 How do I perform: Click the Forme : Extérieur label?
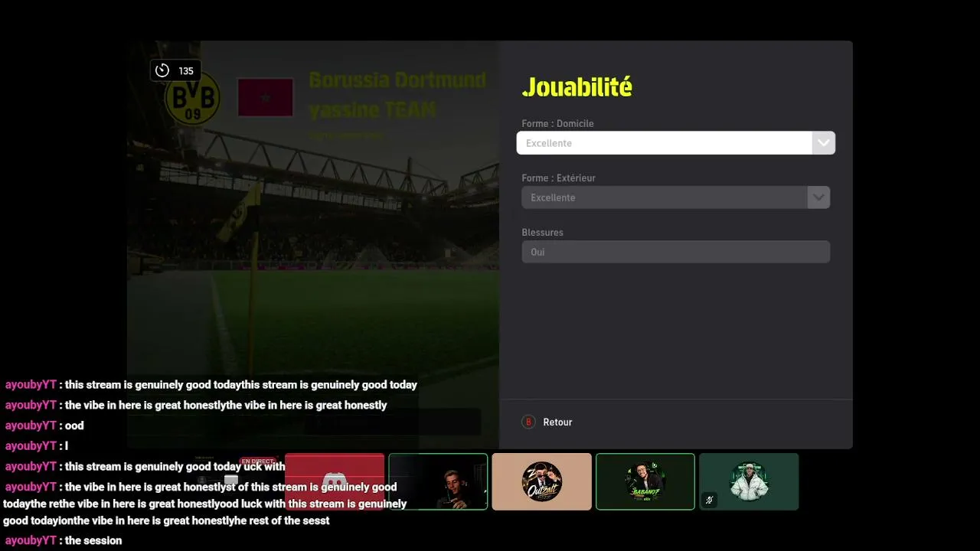point(559,178)
